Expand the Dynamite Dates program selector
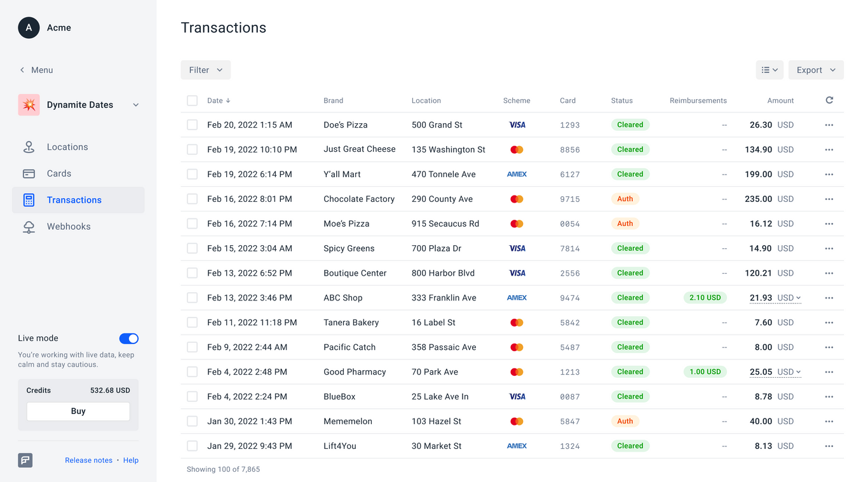The image size is (868, 482). coord(135,105)
